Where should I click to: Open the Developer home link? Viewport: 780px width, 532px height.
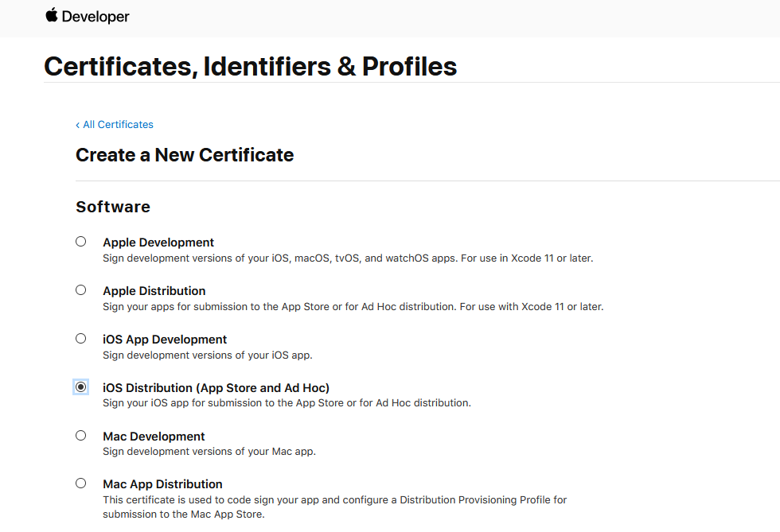[x=96, y=17]
